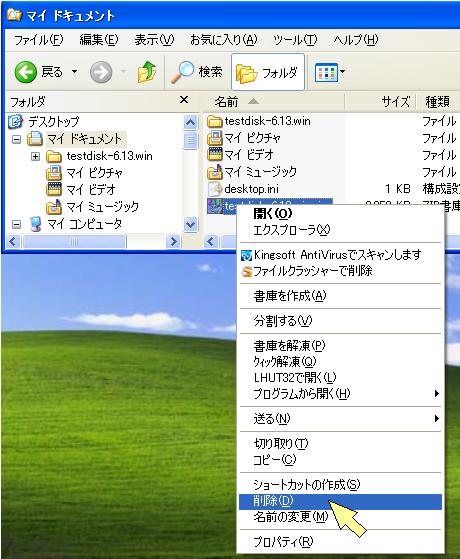Image resolution: width=460 pixels, height=559 pixels.
Task: Click the ファイルクラッシャー menu icon
Action: coord(246,272)
